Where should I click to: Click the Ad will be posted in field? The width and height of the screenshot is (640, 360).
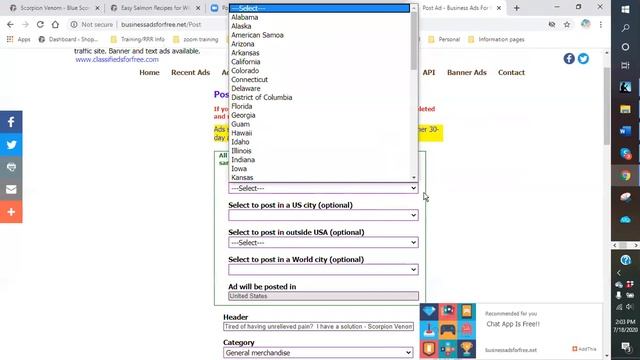(x=323, y=296)
